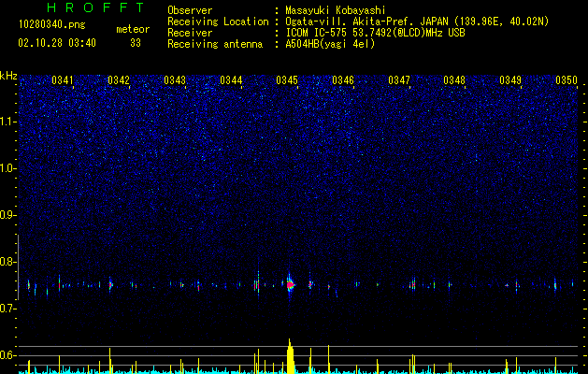The height and width of the screenshot is (374, 588).
Task: Click the 0.9 kHz axis label
Action: click(7, 215)
